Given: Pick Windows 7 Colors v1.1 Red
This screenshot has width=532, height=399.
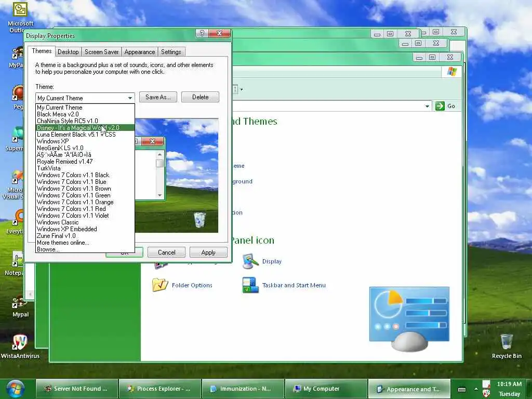Looking at the screenshot, I should coord(85,209).
